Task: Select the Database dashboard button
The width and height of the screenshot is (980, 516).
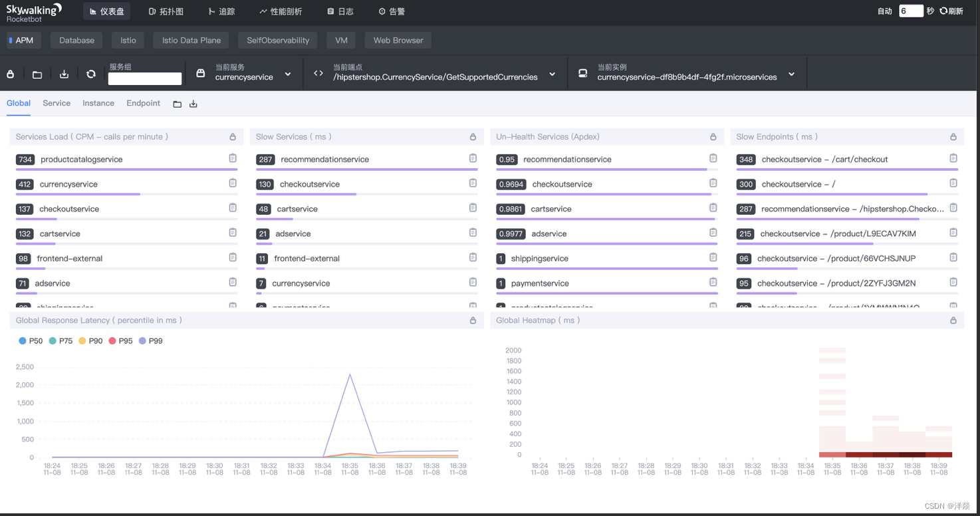Action: tap(76, 40)
